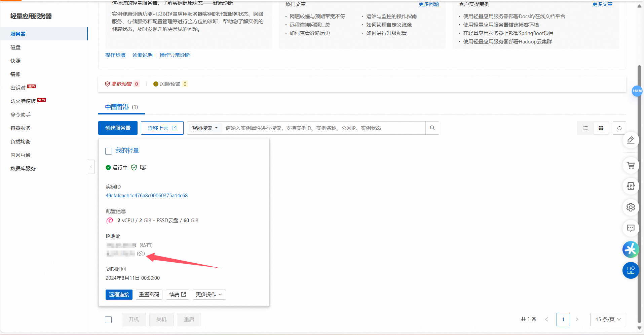Switch to list view layout
644x335 pixels.
(585, 128)
